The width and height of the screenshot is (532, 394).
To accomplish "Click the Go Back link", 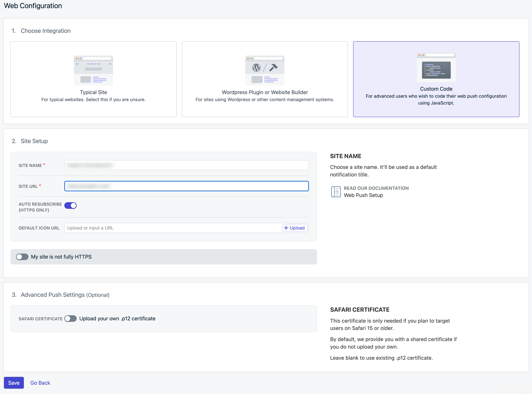I will coord(40,383).
